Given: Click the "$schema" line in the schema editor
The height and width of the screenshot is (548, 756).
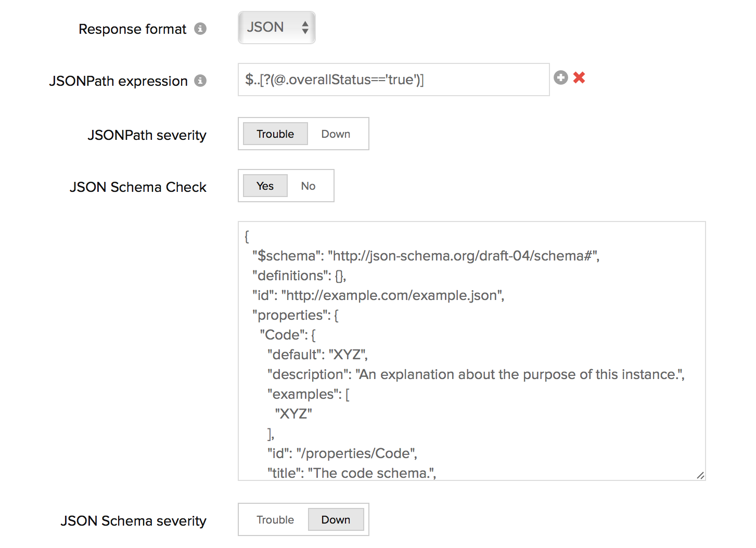Looking at the screenshot, I should click(426, 256).
